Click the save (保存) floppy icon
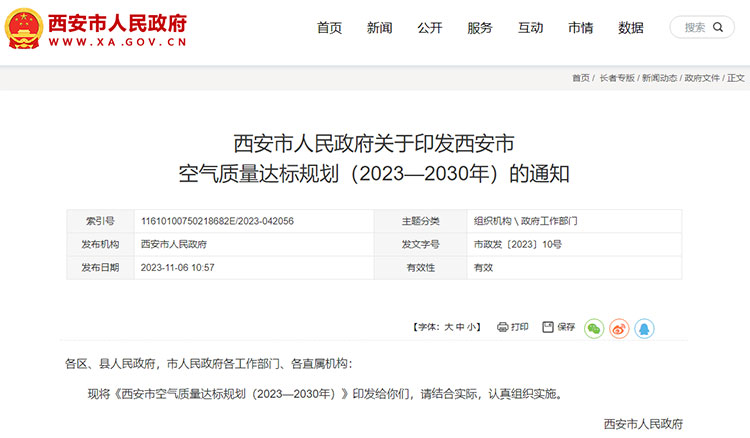This screenshot has width=750, height=438. point(548,327)
